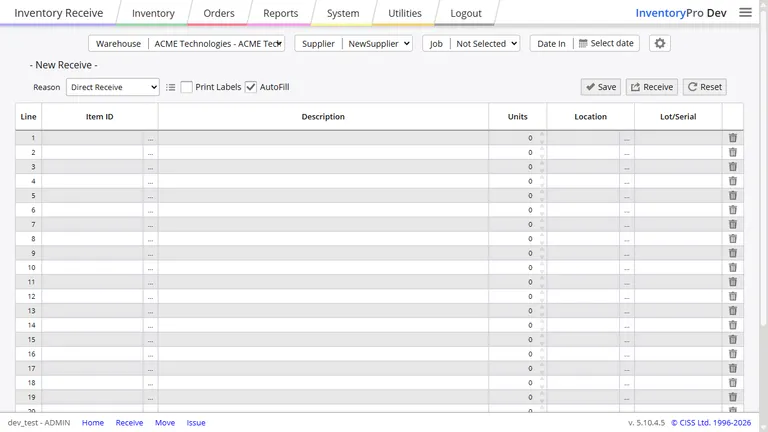The width and height of the screenshot is (768, 432).
Task: Delete line 17 with trash icon
Action: [x=733, y=368]
